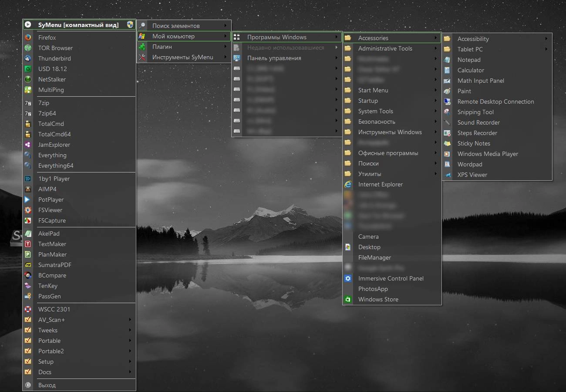
Task: Click the PassGen key icon
Action: coord(28,296)
